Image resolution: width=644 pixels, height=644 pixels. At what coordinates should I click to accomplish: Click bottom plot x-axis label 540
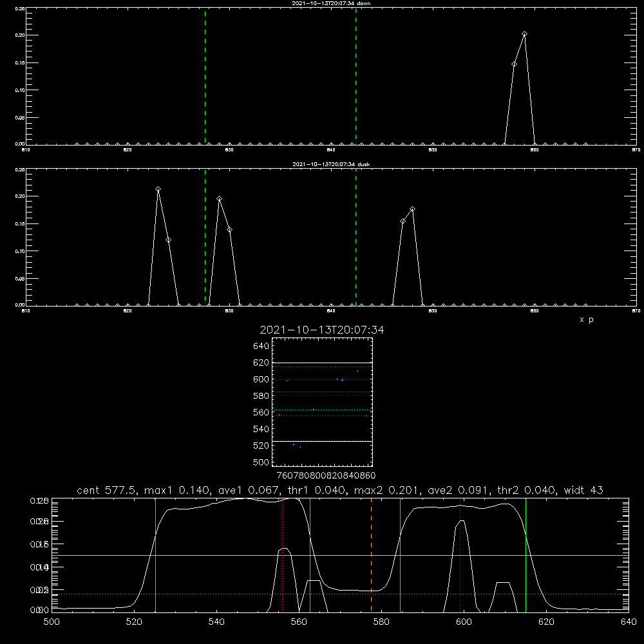(216, 622)
